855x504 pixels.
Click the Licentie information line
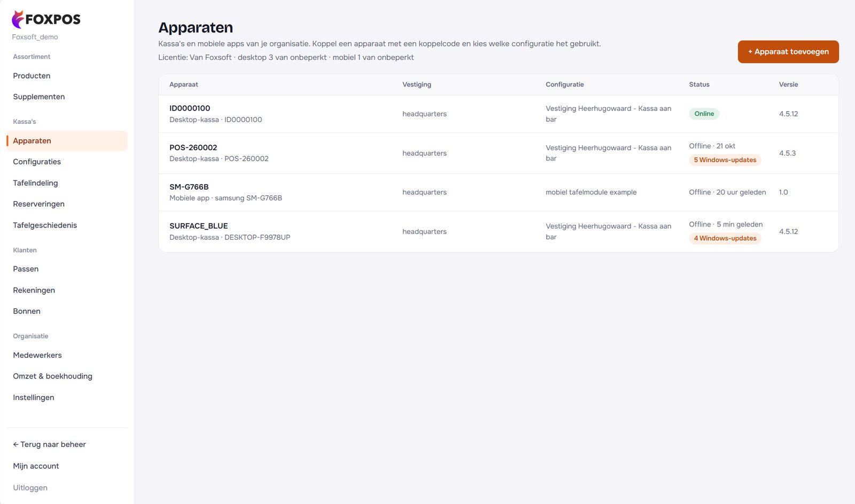286,58
